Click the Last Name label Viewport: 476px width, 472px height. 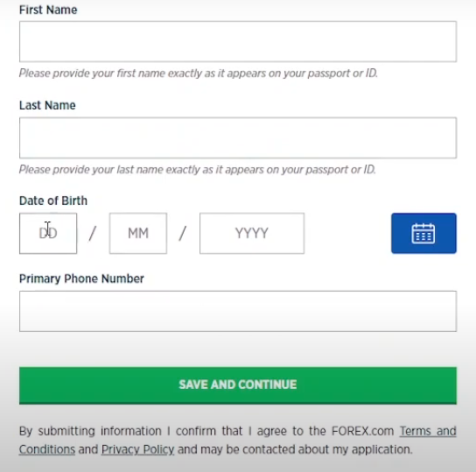click(47, 105)
